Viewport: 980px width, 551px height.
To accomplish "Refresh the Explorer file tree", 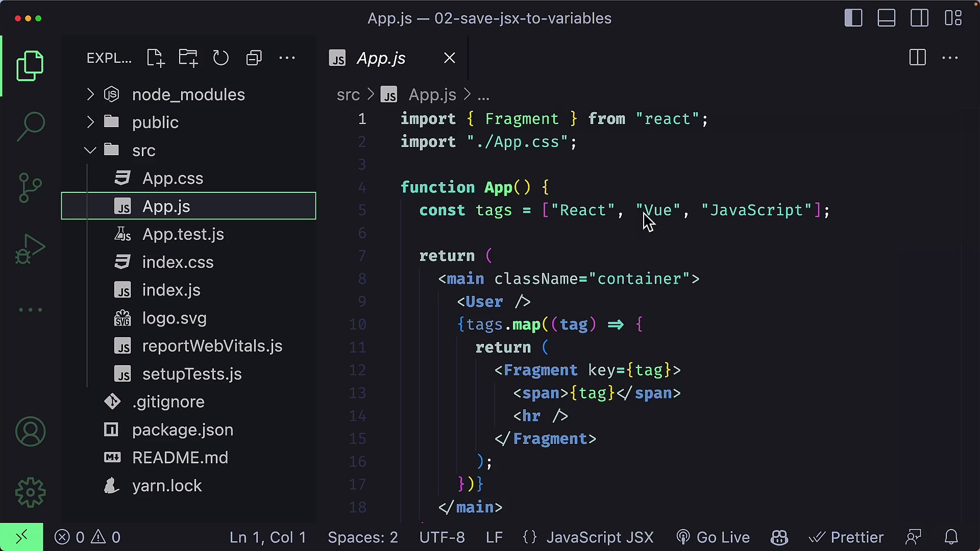I will [x=220, y=58].
